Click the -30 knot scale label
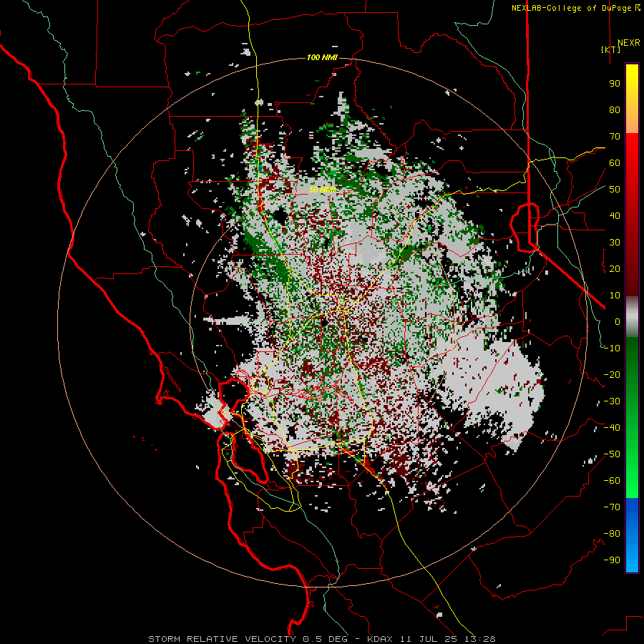Image resolution: width=644 pixels, height=644 pixels. pyautogui.click(x=612, y=401)
